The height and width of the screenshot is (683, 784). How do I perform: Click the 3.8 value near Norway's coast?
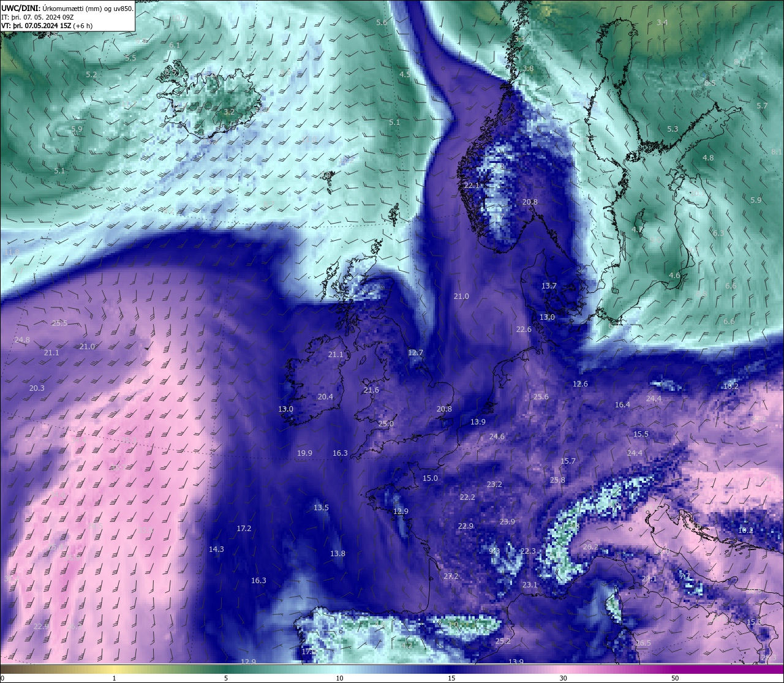click(528, 68)
